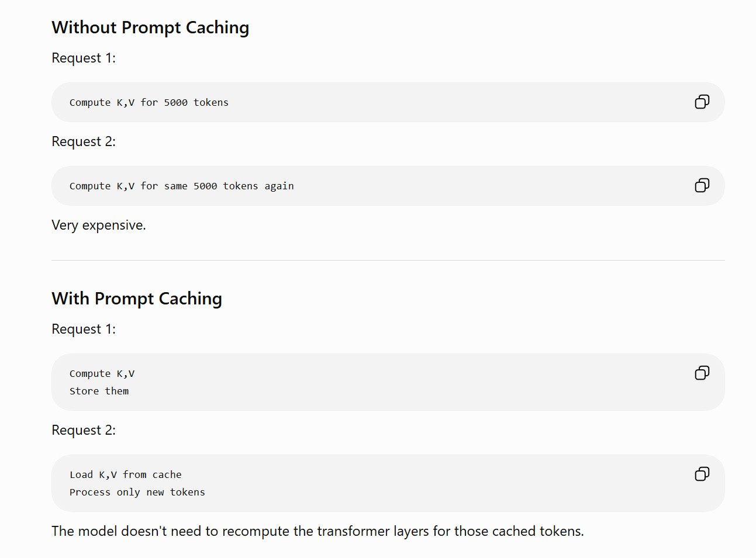Image resolution: width=756 pixels, height=558 pixels.
Task: Click the 'Store them' code line
Action: [x=99, y=391]
